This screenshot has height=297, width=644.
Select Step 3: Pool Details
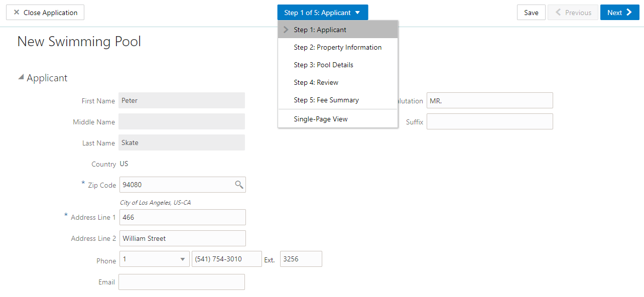(323, 65)
